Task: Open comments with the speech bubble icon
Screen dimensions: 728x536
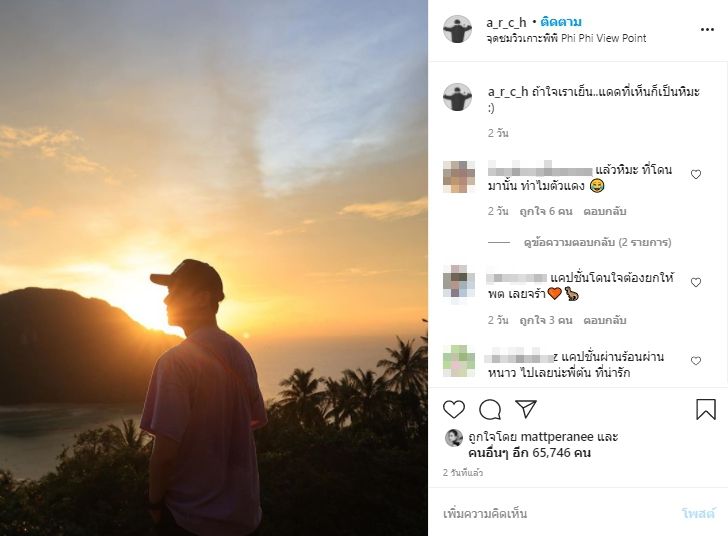Action: [x=490, y=409]
